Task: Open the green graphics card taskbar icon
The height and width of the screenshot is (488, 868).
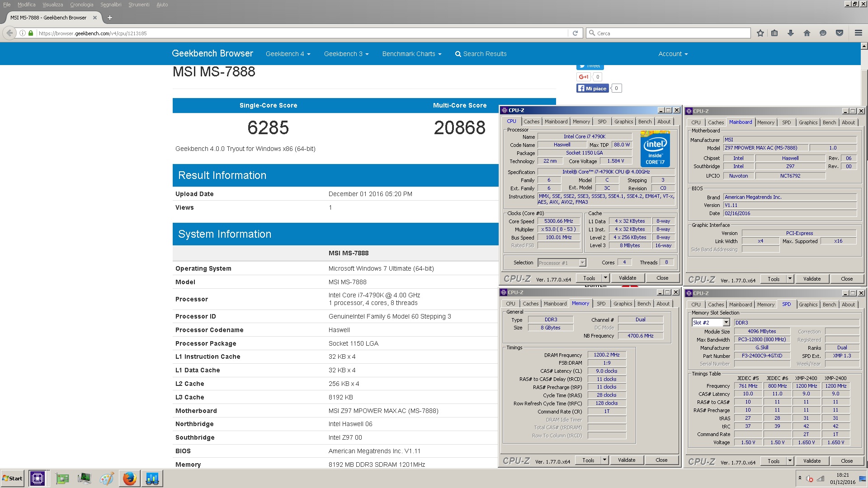Action: click(x=62, y=478)
